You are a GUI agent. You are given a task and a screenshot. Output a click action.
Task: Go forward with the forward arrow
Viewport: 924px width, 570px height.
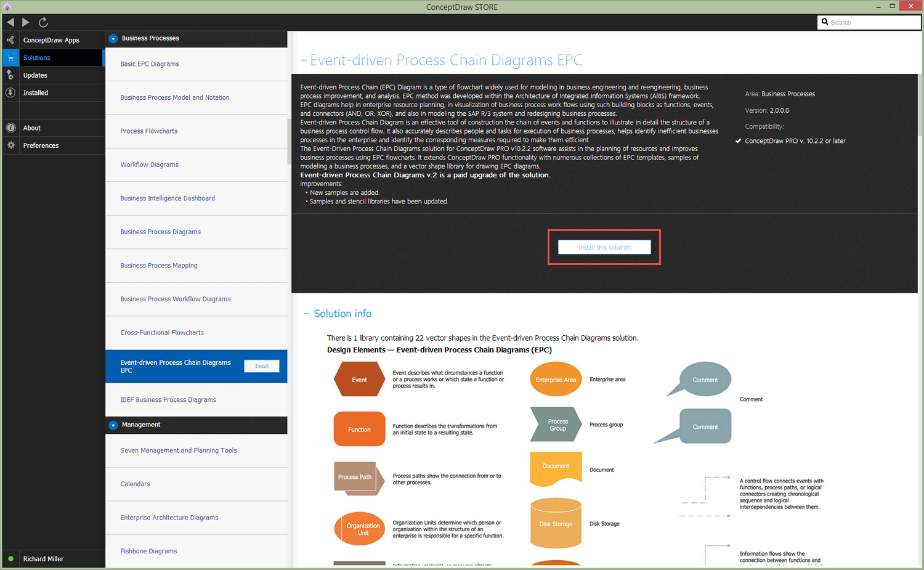tap(26, 22)
